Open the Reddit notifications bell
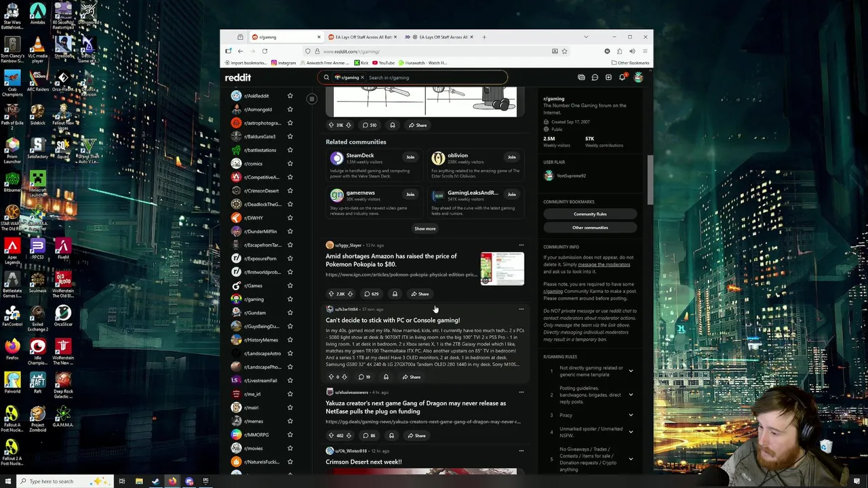Image resolution: width=868 pixels, height=488 pixels. click(x=622, y=77)
